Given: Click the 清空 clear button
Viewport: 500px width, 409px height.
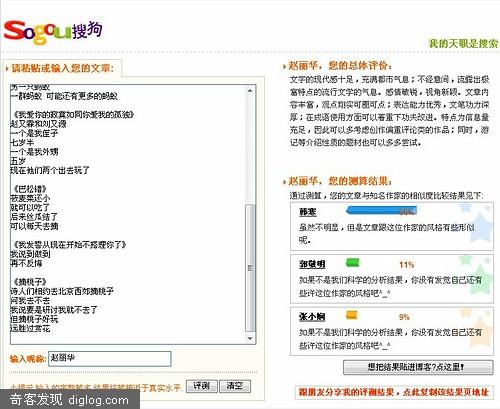Looking at the screenshot, I should click(x=235, y=386).
